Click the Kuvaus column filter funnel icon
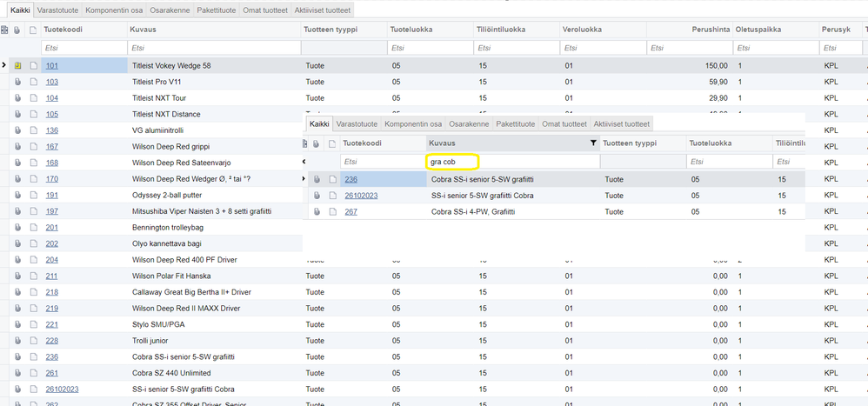The height and width of the screenshot is (406, 868). coord(593,143)
